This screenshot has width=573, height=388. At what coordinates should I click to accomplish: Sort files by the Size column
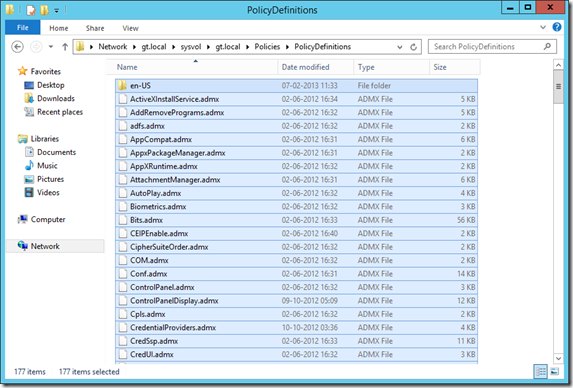(455, 67)
